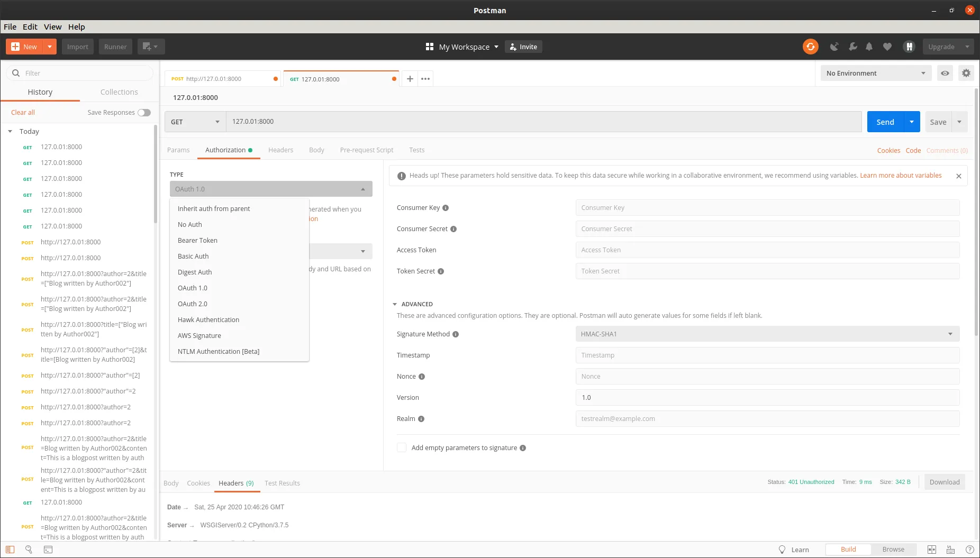Click the info icon next to Token Secret
Screen dimensions: 980x558
pos(441,271)
